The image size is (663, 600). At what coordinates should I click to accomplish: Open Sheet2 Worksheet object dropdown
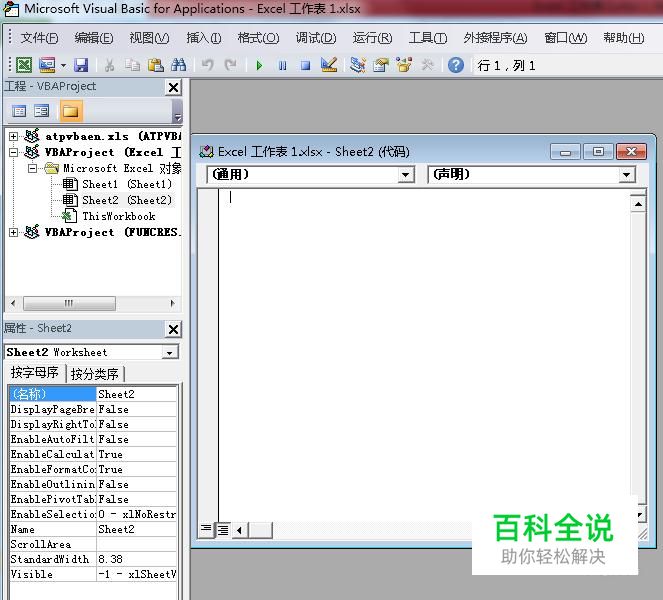coord(170,353)
